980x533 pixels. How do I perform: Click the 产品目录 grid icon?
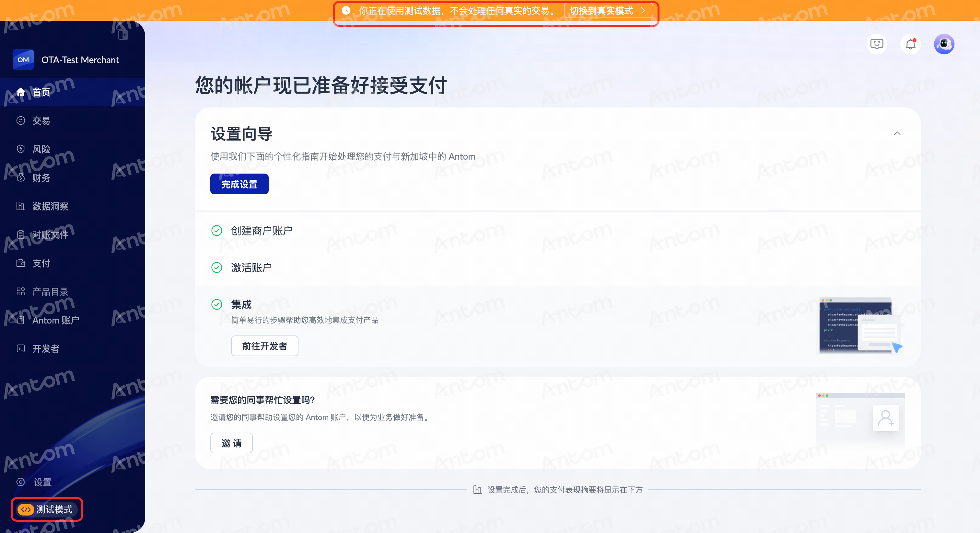tap(21, 291)
